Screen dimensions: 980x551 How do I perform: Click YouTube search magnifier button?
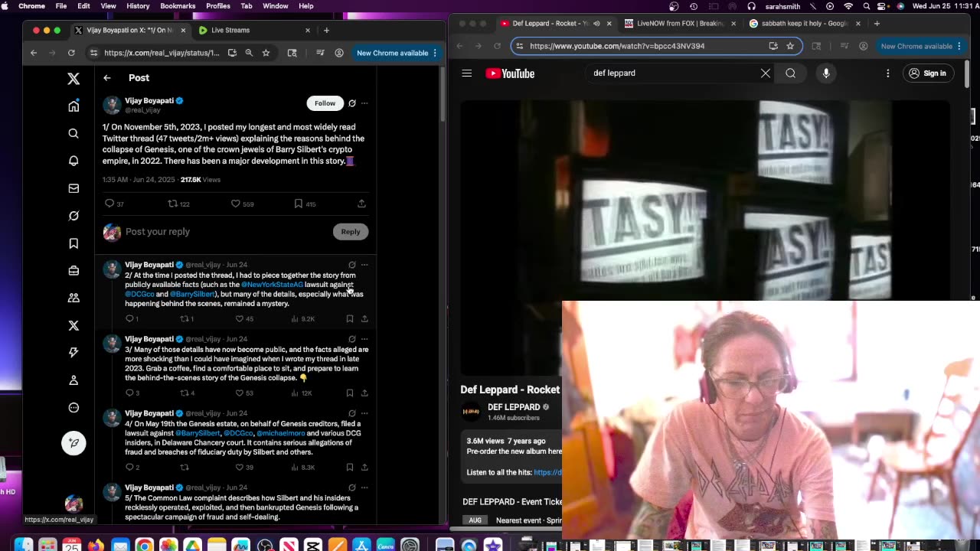[790, 73]
